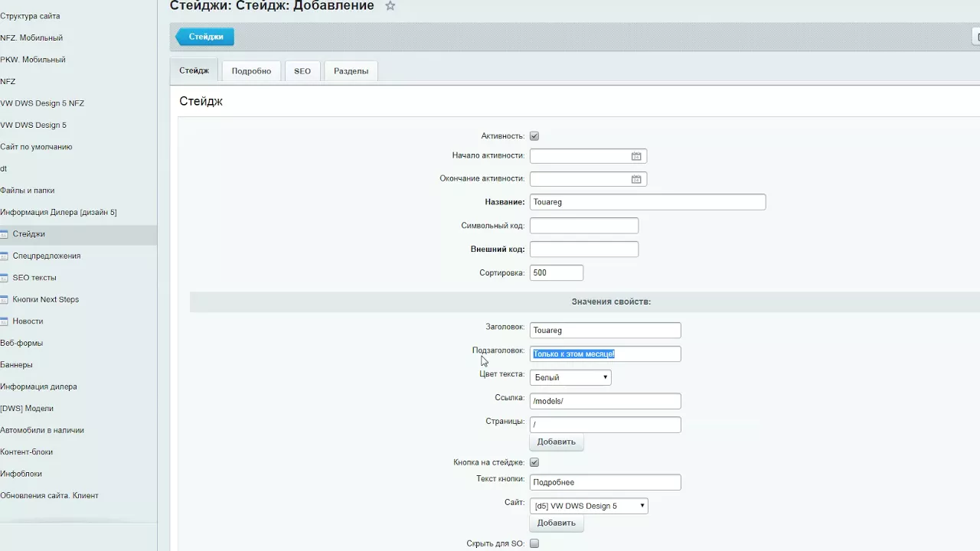The image size is (980, 551).
Task: Open calendar for Начало активности
Action: (636, 156)
